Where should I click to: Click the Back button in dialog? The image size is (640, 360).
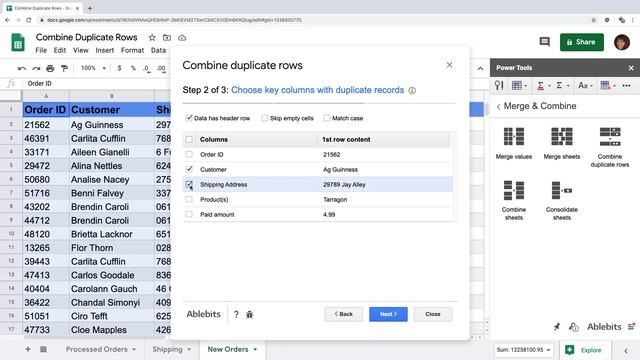(x=343, y=314)
